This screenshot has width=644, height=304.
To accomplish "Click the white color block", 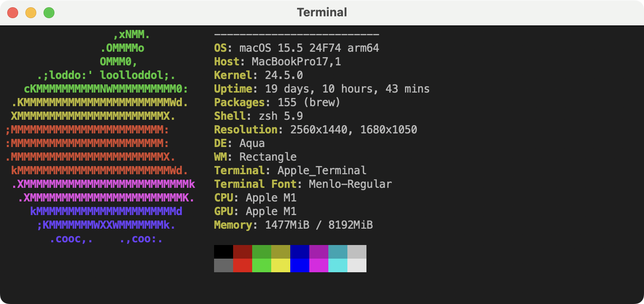I will coord(357,265).
